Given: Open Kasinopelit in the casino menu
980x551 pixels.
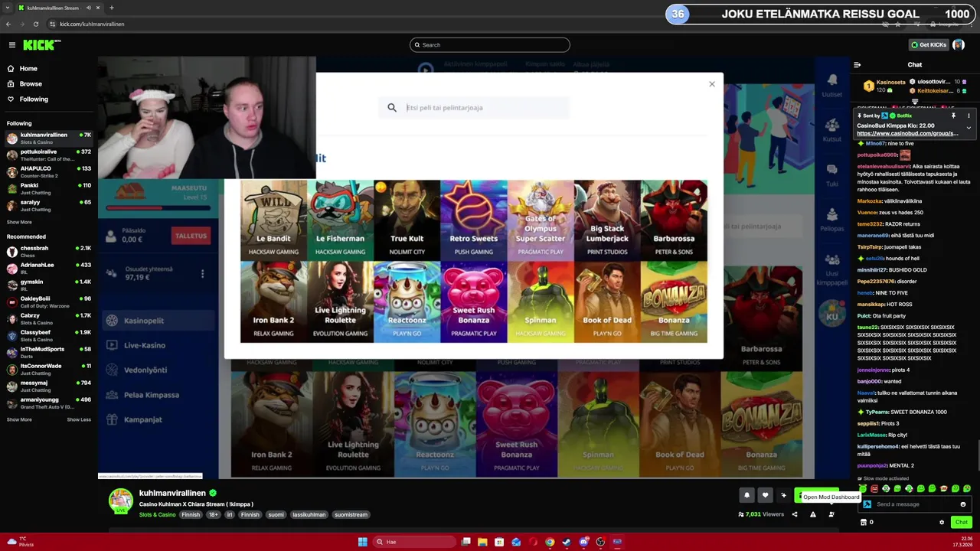Looking at the screenshot, I should tap(159, 321).
